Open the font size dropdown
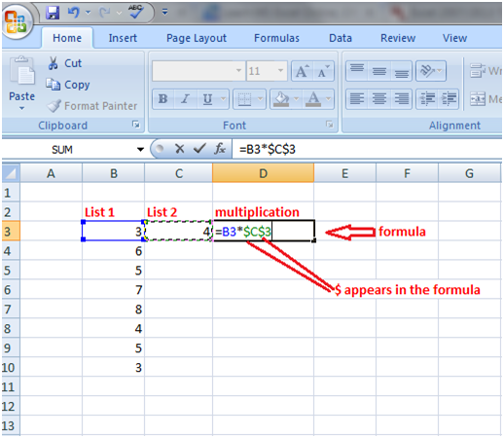 tap(281, 70)
